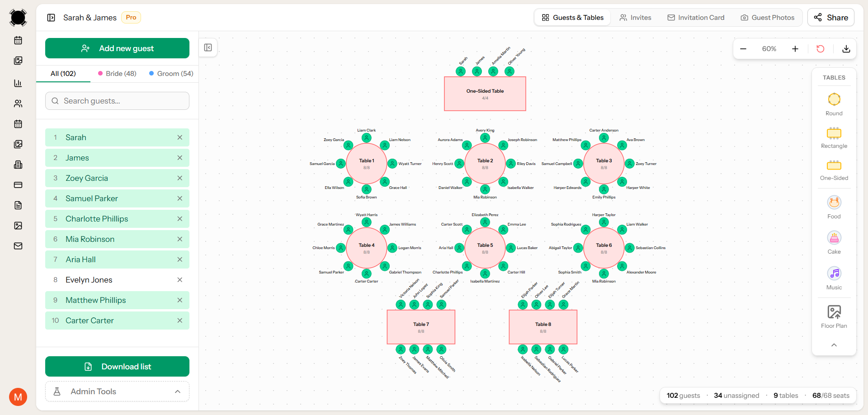Collapse the guest list side panel
The image size is (868, 415).
click(x=208, y=47)
